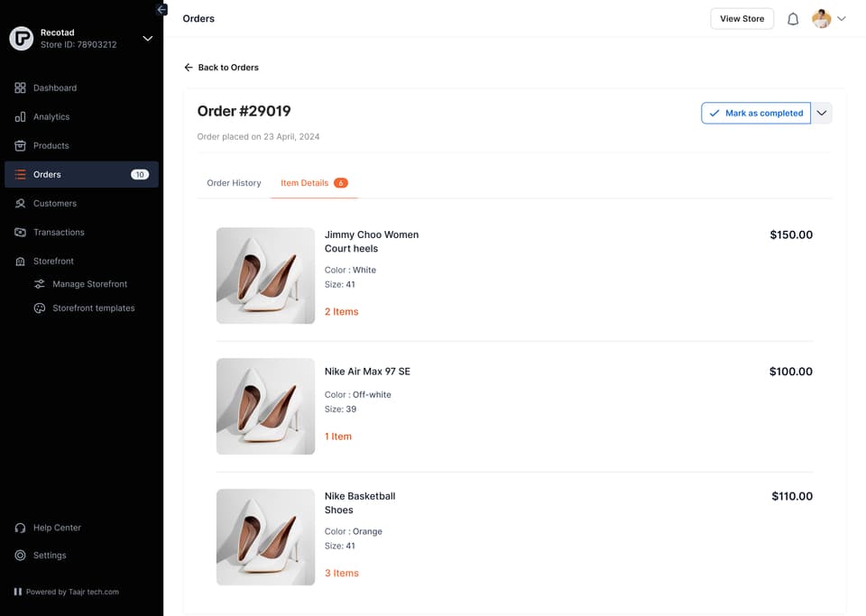Click the Recotad store logo
This screenshot has height=616, width=866.
click(x=22, y=39)
